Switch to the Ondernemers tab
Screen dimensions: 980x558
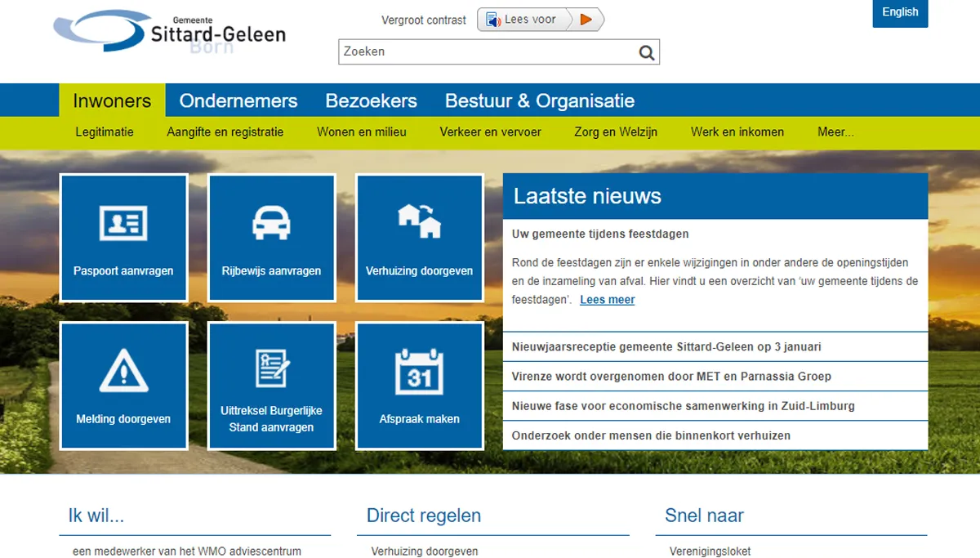(238, 100)
